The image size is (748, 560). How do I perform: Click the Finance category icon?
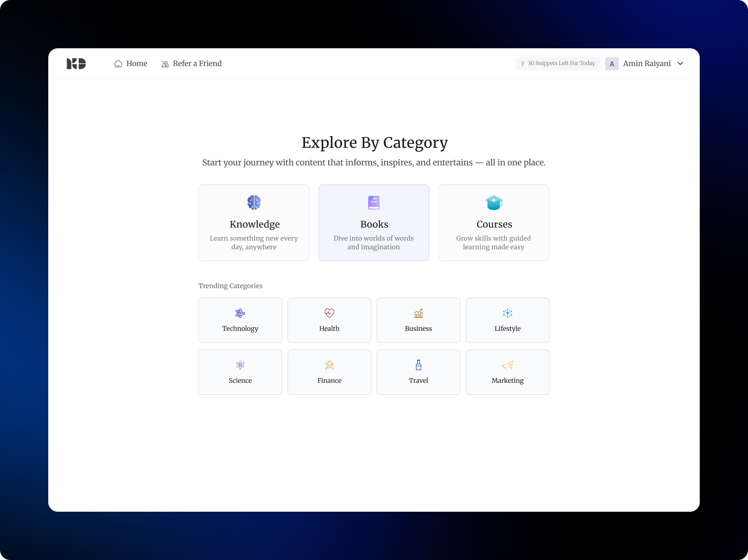pos(330,365)
